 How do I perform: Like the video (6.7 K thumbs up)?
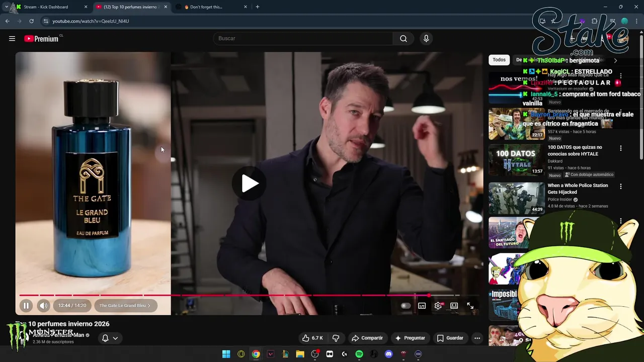(x=312, y=338)
